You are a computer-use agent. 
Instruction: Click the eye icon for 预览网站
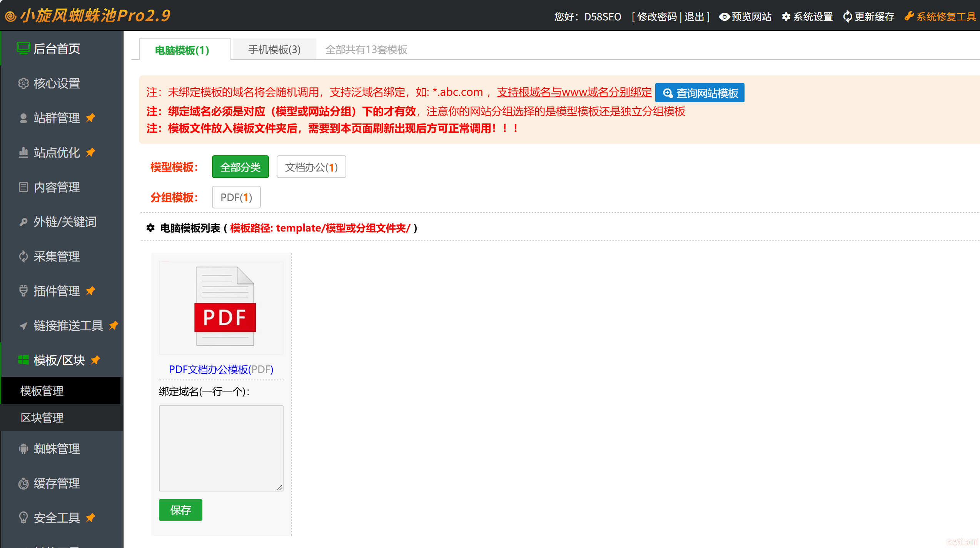click(x=724, y=17)
